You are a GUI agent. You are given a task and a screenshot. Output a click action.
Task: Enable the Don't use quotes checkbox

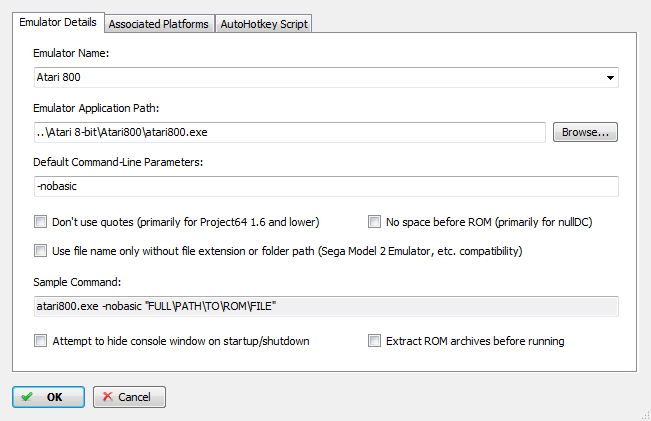[40, 222]
